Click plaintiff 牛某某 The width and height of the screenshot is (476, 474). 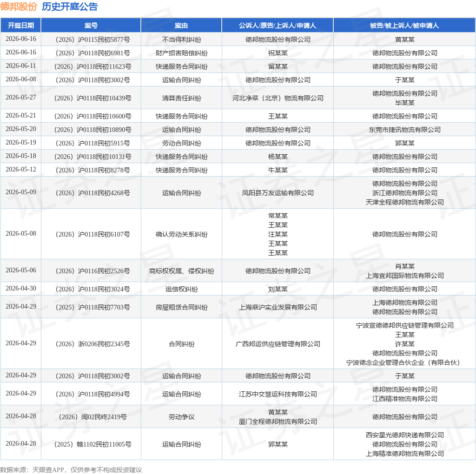pos(278,170)
